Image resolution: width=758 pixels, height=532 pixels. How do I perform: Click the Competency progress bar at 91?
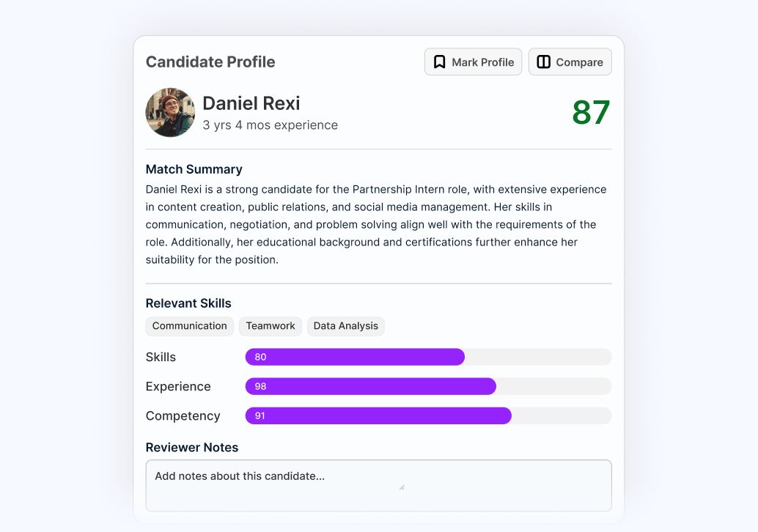428,416
